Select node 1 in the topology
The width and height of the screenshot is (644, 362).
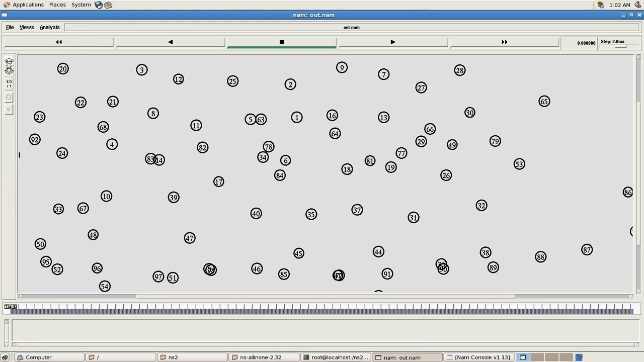296,117
